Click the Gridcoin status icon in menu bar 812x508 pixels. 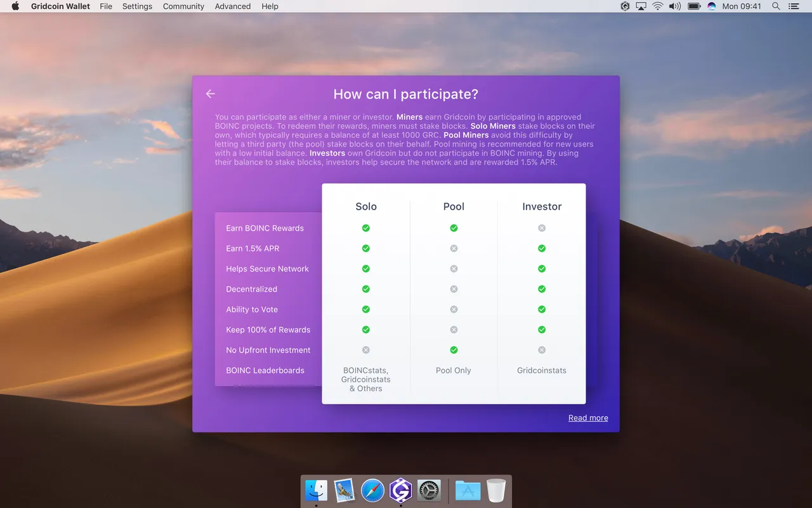click(x=625, y=6)
